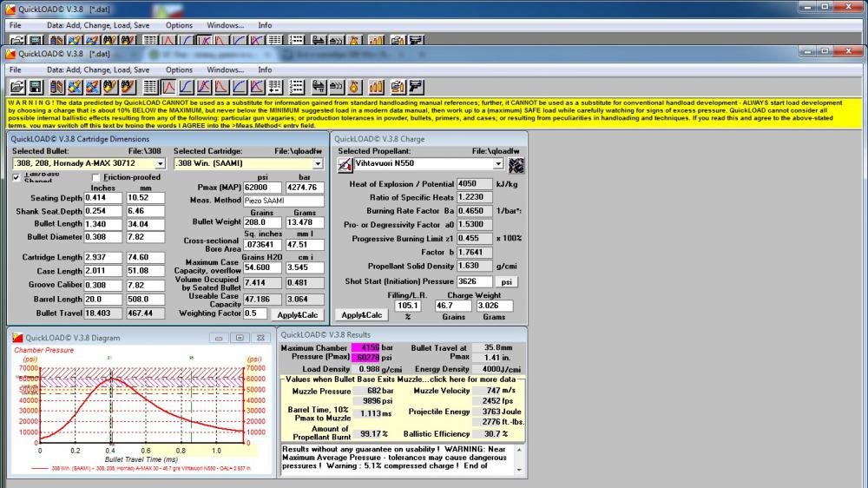Click the flame icon in the toolbar

(x=354, y=87)
